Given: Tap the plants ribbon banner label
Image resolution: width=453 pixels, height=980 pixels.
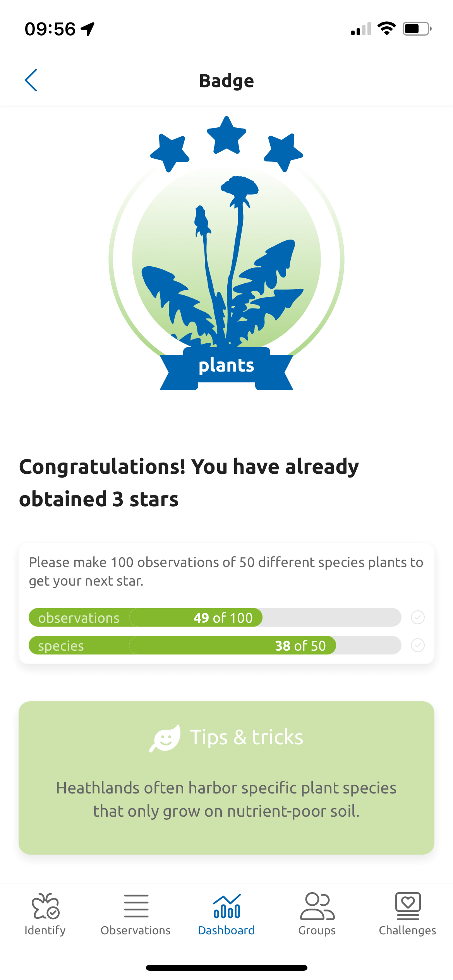Looking at the screenshot, I should coord(226,366).
